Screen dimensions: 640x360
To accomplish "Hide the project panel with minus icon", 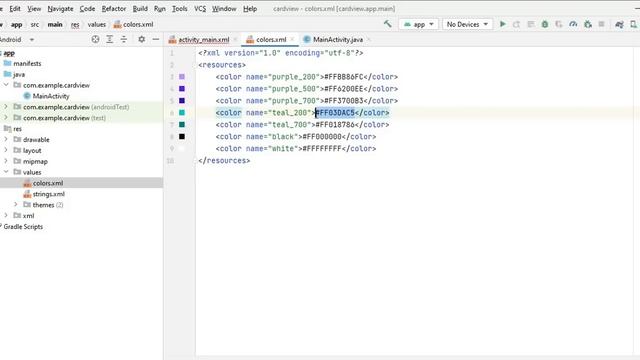I will 156,39.
